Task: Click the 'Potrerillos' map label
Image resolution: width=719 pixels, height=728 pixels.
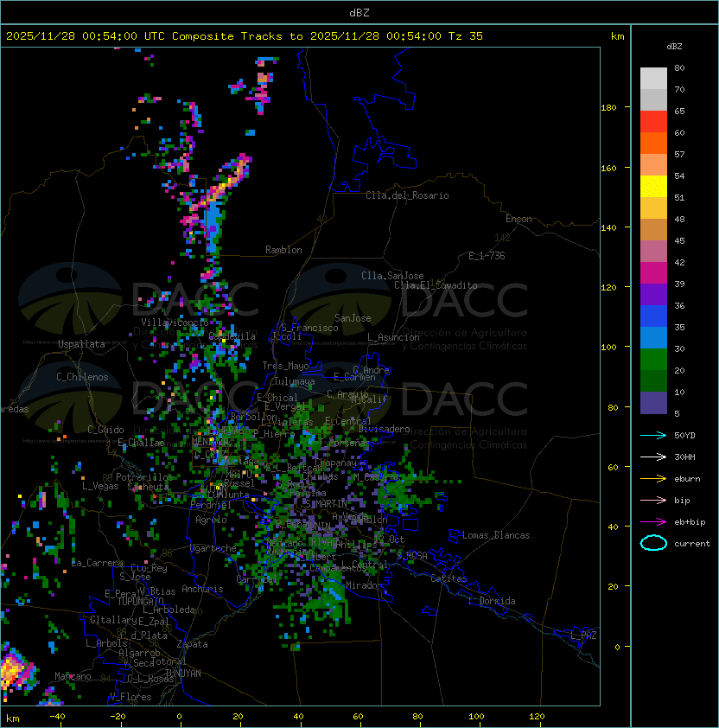Action: (144, 477)
